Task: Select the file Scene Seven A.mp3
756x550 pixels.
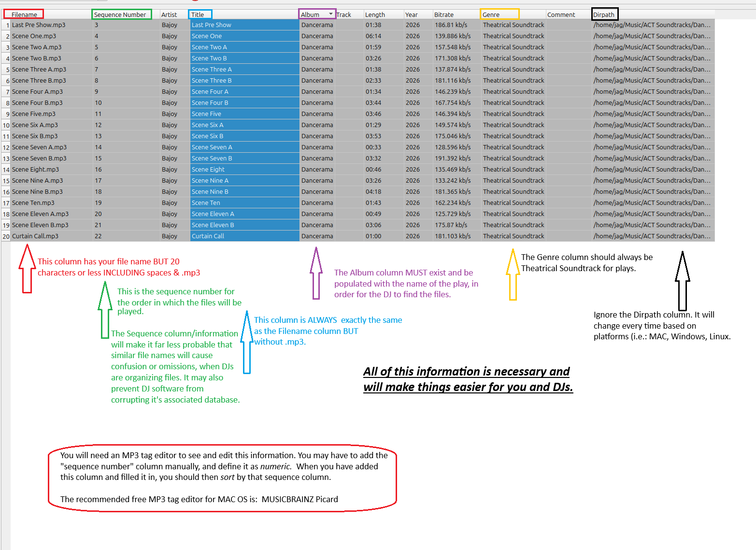Action: tap(39, 147)
